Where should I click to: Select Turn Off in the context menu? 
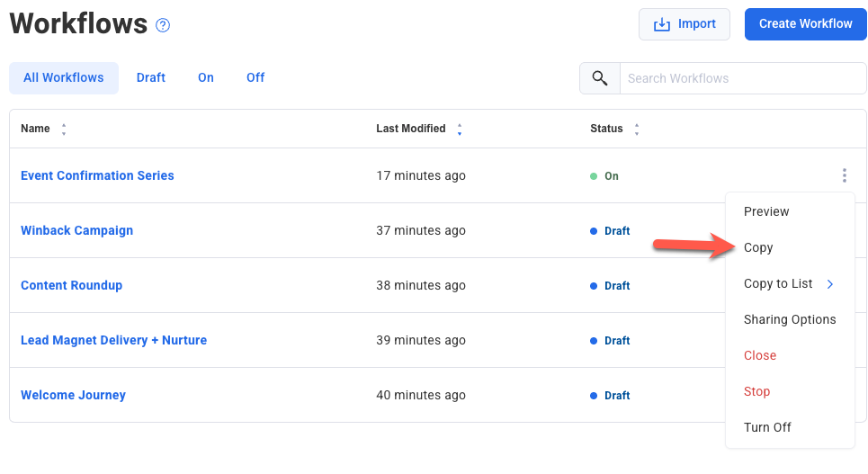point(767,427)
